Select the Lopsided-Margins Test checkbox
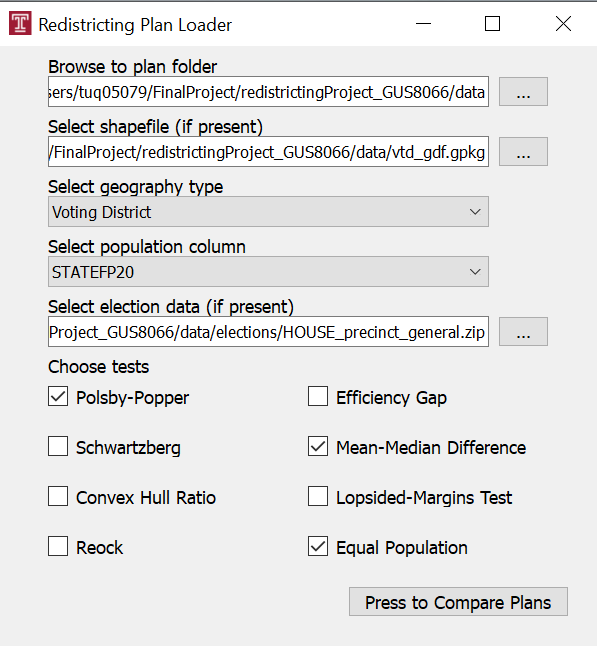This screenshot has width=597, height=646. pyautogui.click(x=318, y=496)
